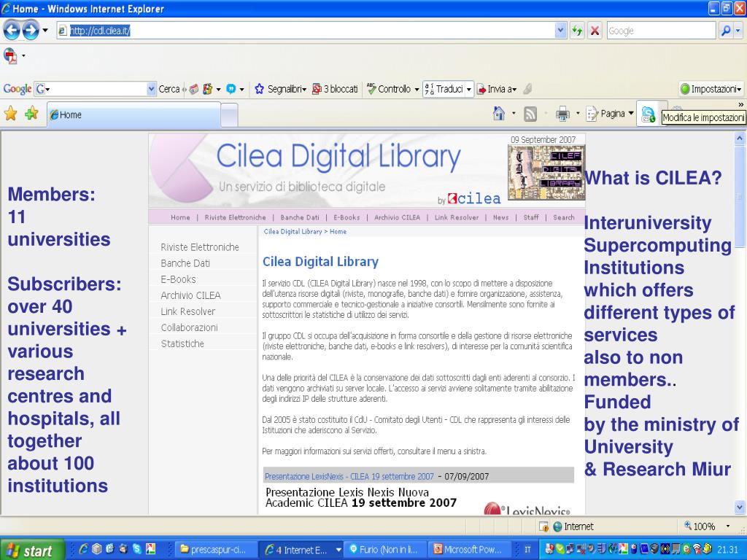Screen dimensions: 747x560
Task: Open the 100% zoom level control
Action: (x=708, y=526)
